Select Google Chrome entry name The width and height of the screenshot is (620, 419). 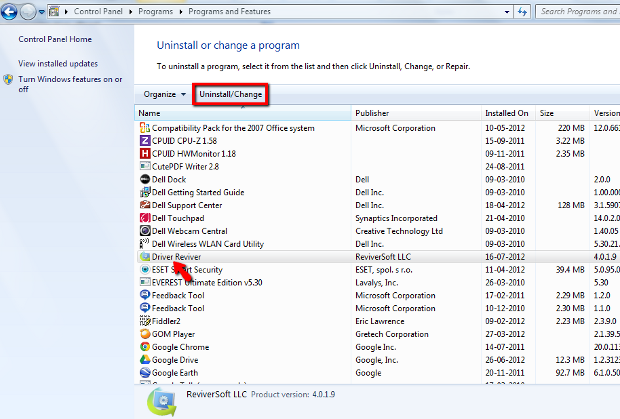[181, 347]
